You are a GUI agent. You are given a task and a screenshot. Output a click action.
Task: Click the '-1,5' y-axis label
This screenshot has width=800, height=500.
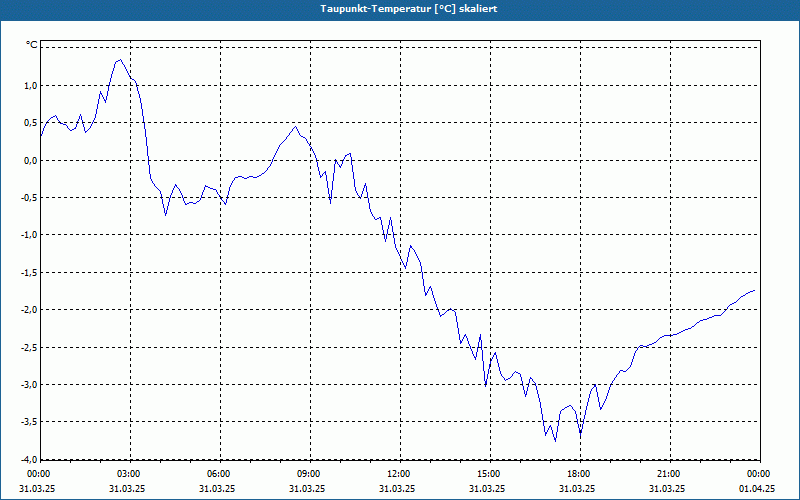coord(29,272)
